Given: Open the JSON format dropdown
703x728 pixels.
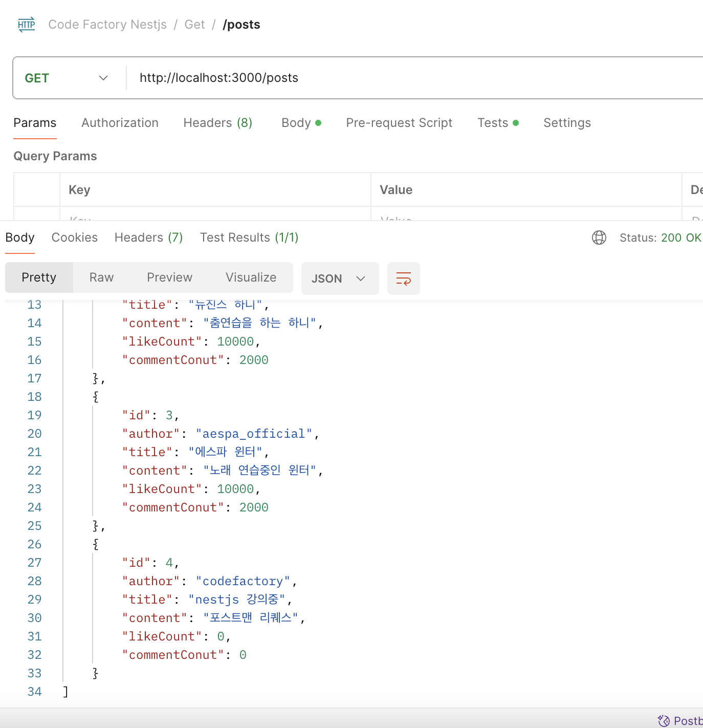Looking at the screenshot, I should pos(340,279).
